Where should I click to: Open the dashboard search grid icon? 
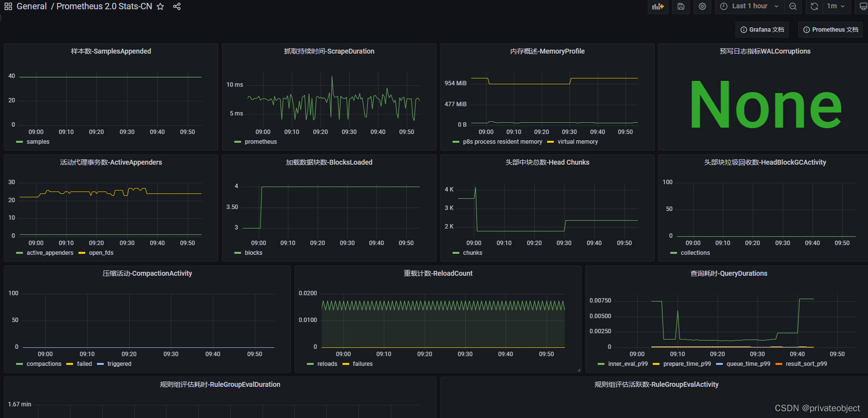click(8, 6)
